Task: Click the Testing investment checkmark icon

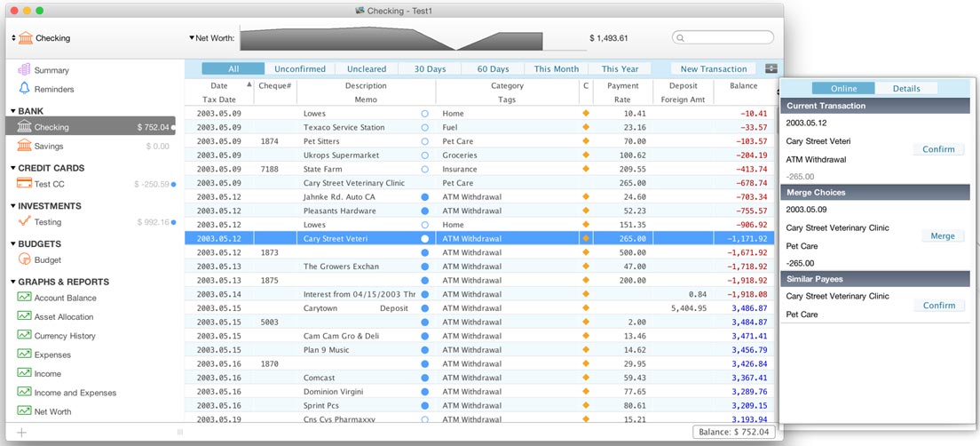Action: [x=24, y=221]
